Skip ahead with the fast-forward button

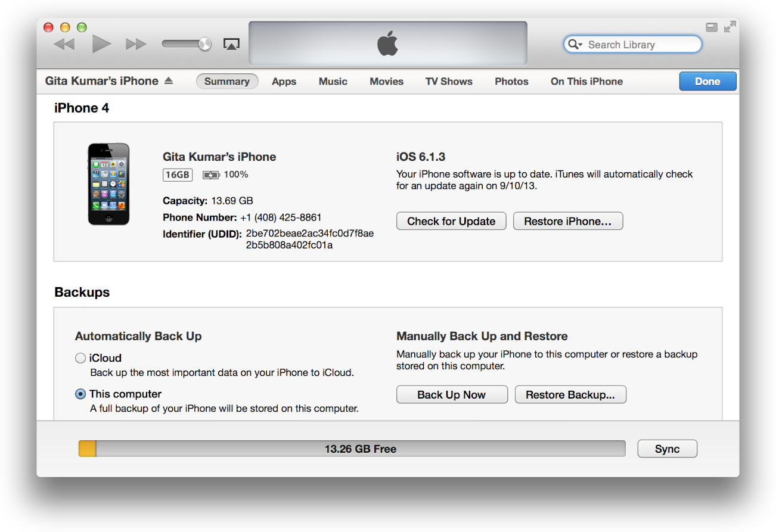pyautogui.click(x=136, y=44)
